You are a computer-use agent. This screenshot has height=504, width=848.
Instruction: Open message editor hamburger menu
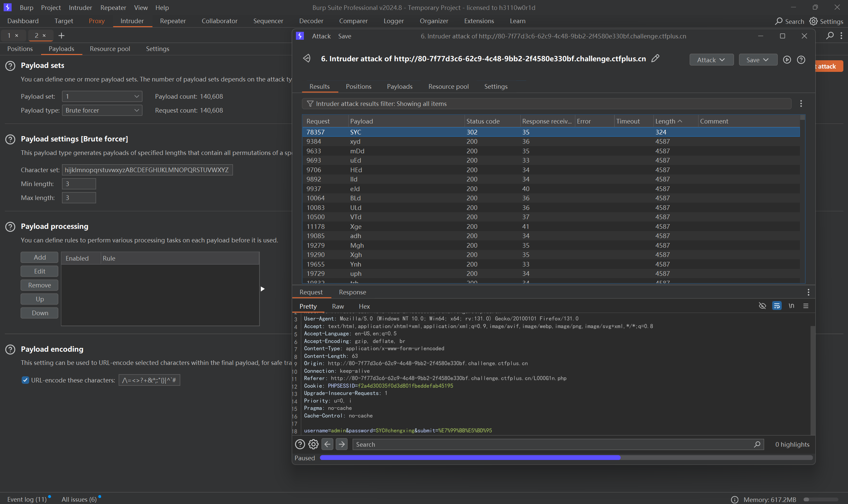click(806, 306)
